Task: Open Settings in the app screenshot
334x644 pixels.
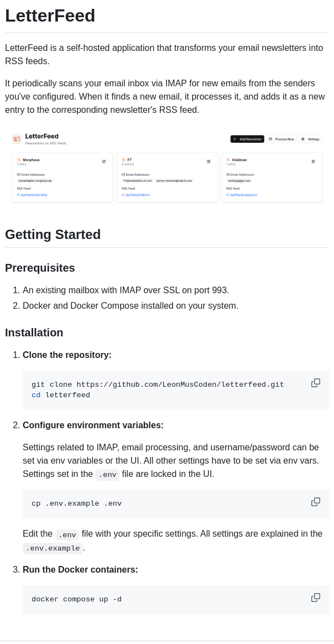Action: coord(311,139)
